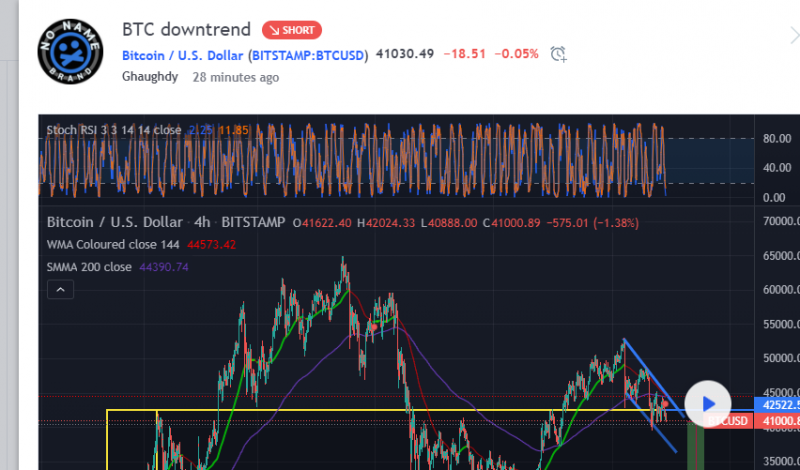Open the BITSTAMP:BTCUSD ticker link

point(308,56)
